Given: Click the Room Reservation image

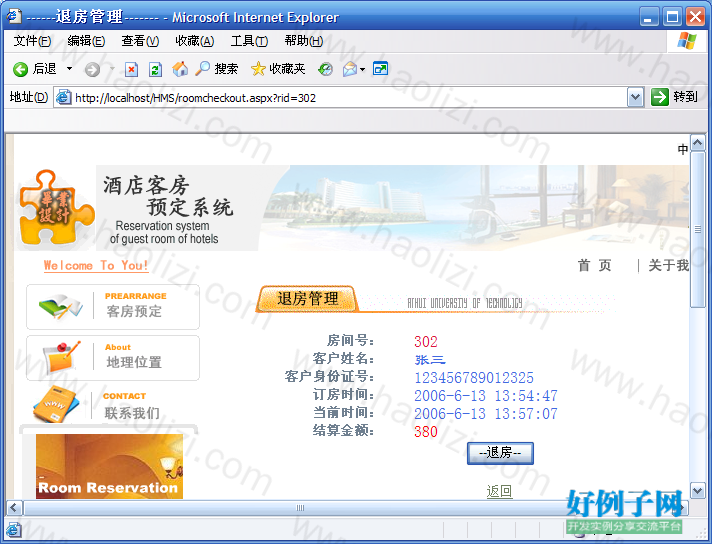Looking at the screenshot, I should click(x=109, y=466).
